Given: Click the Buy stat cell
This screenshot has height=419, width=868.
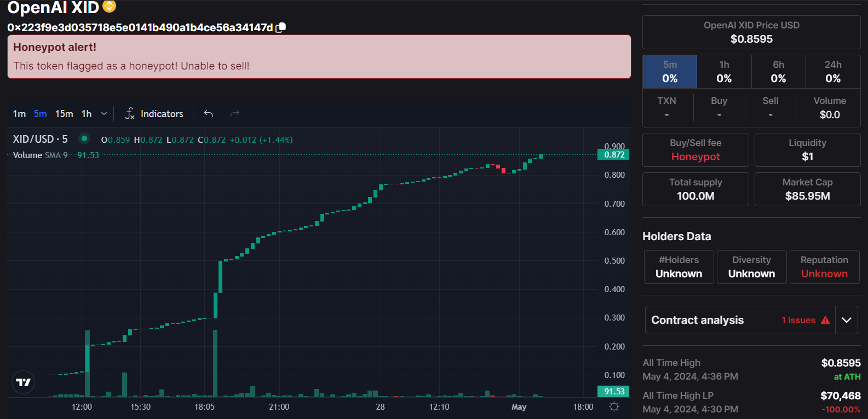Looking at the screenshot, I should coord(719,108).
